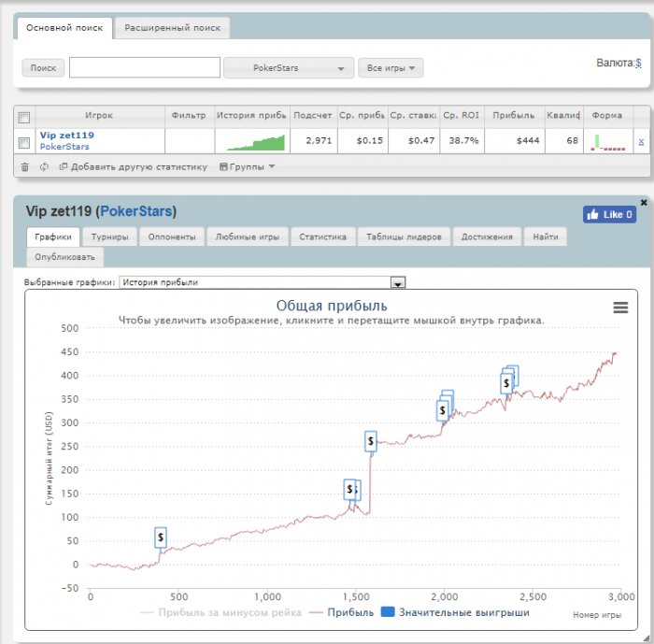Click the Facebook Like thumbs-up button

[609, 215]
